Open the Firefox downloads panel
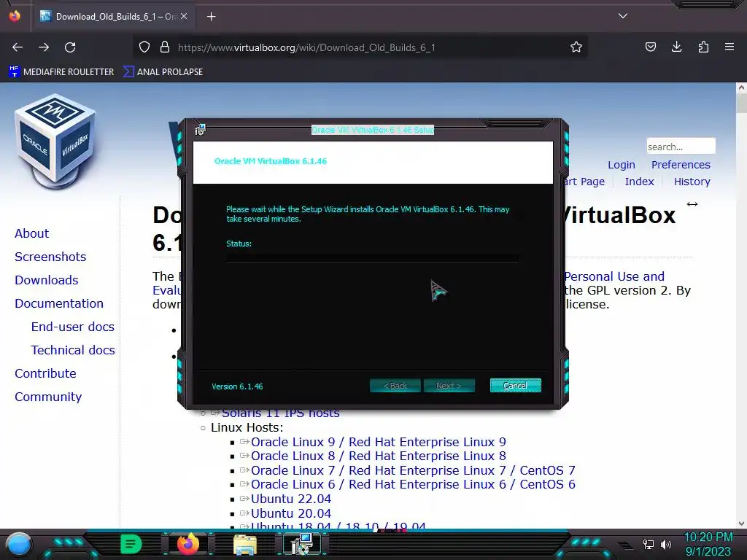 point(676,47)
